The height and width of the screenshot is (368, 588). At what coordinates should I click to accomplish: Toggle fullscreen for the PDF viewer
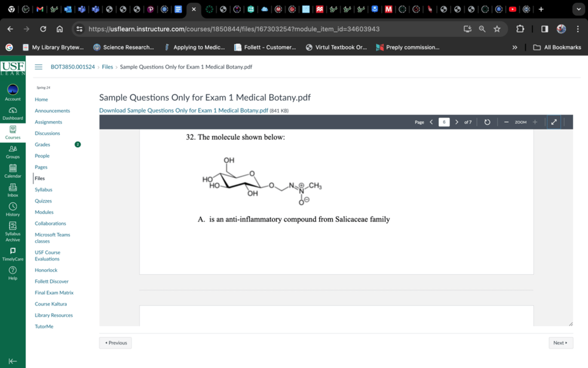point(554,122)
